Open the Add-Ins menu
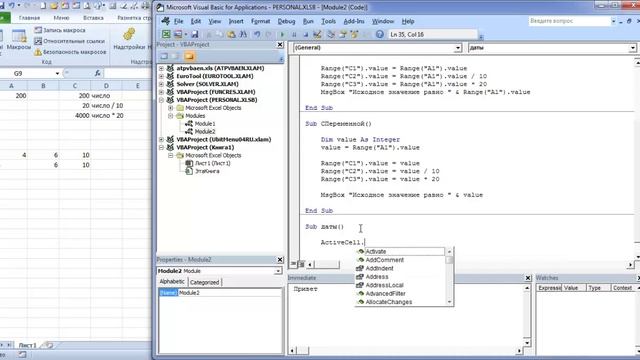Viewport: 640px width, 360px height. 353,21
